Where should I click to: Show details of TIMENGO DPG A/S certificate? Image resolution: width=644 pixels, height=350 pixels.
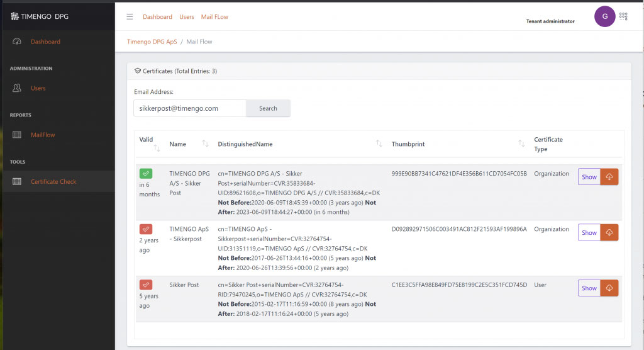(x=589, y=177)
